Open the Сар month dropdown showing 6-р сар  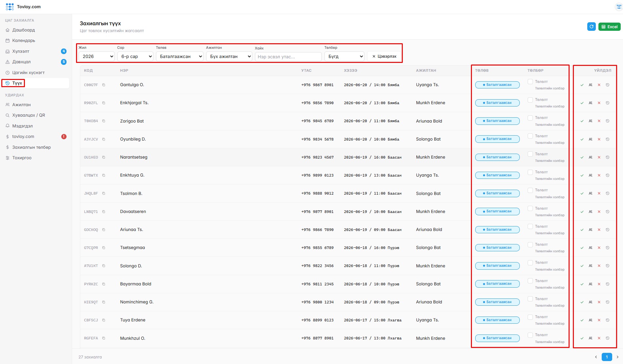[135, 56]
